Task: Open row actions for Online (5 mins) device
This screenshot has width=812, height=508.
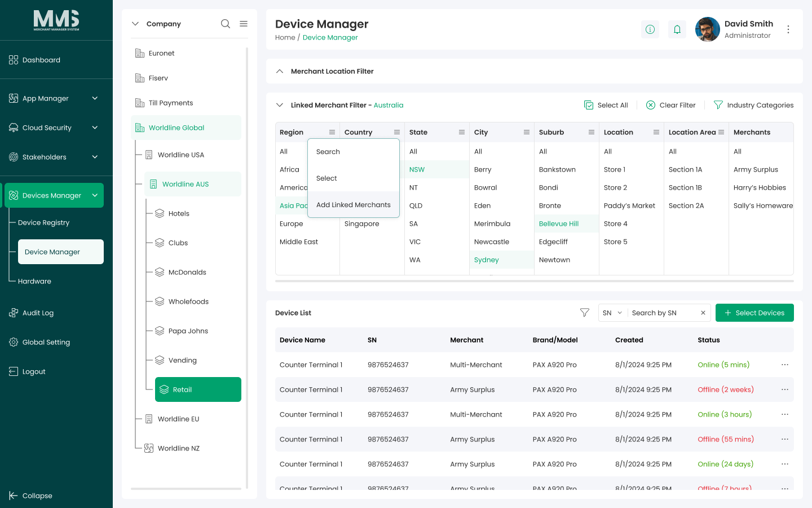Action: (x=785, y=365)
